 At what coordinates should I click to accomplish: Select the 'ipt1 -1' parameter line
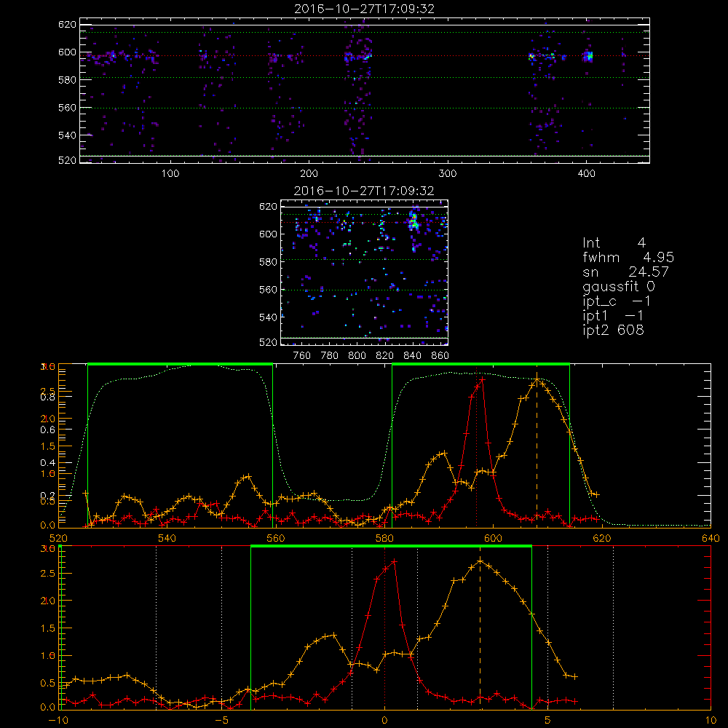click(613, 316)
